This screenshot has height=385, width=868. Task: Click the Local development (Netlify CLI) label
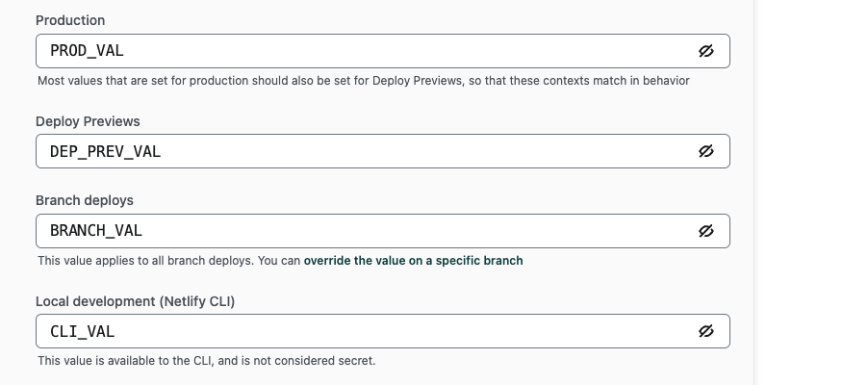(x=136, y=301)
